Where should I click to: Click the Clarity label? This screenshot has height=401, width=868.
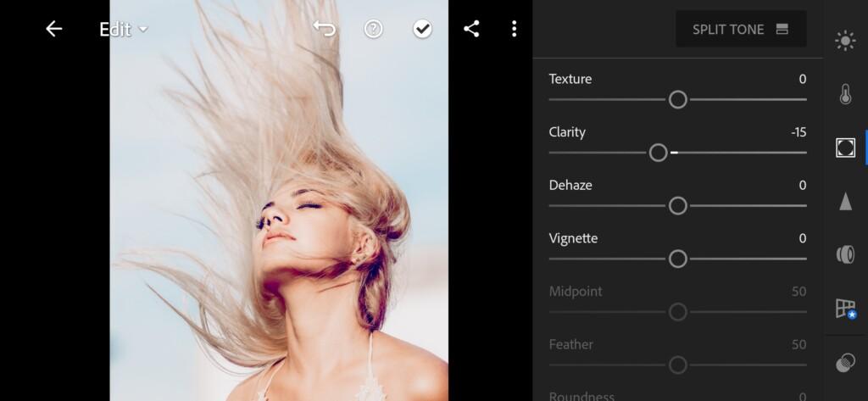pos(567,131)
